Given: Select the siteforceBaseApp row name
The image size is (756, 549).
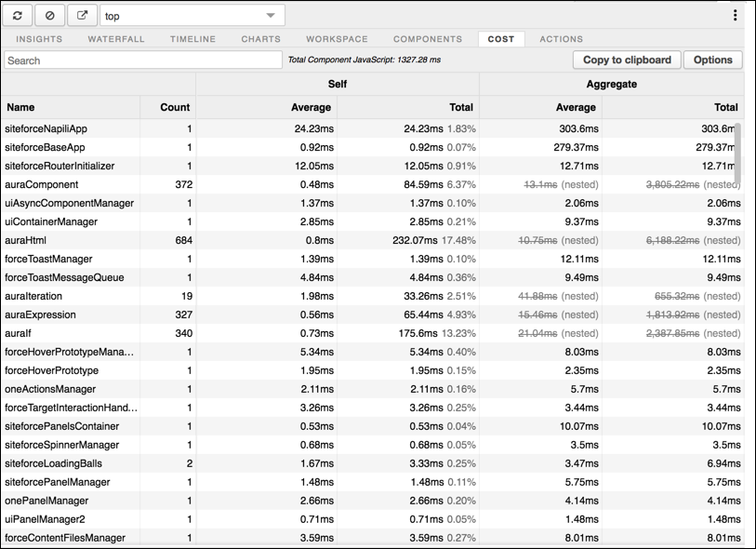Looking at the screenshot, I should click(x=45, y=147).
